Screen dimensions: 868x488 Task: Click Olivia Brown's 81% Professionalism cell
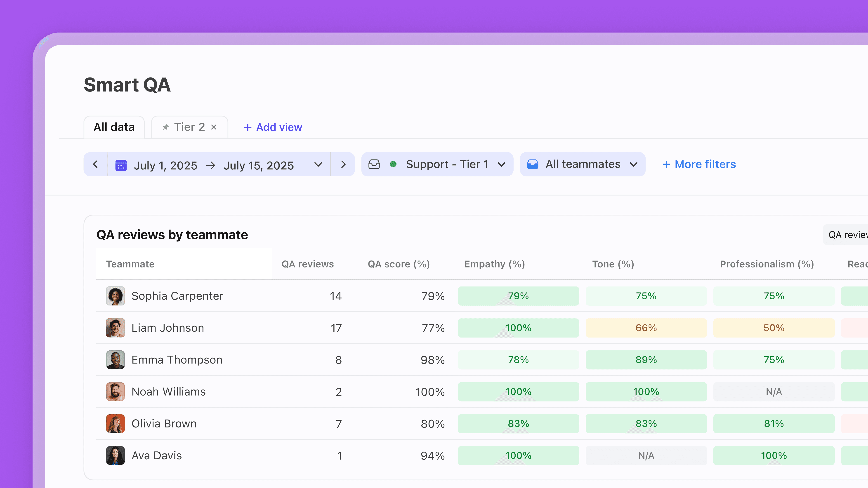774,424
